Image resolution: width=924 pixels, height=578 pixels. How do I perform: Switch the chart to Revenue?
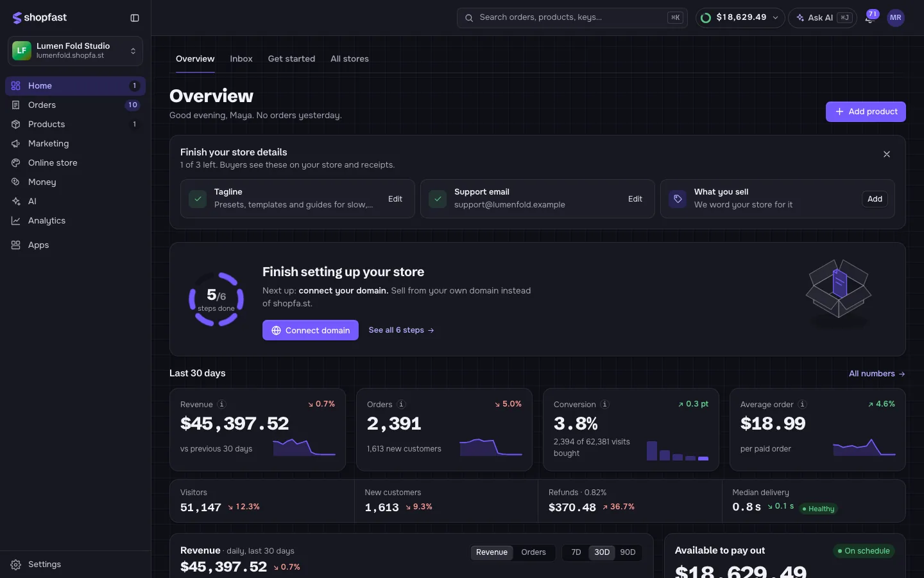coord(492,552)
